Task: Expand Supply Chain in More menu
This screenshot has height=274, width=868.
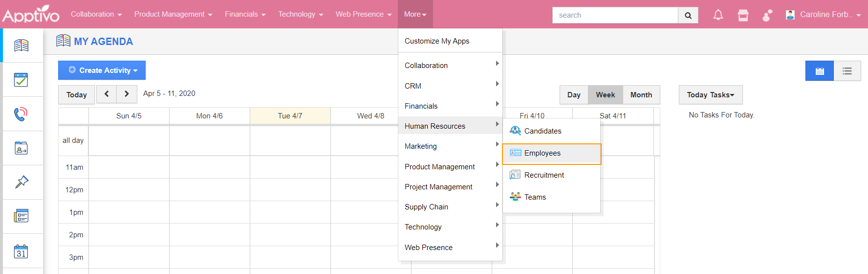Action: 450,206
